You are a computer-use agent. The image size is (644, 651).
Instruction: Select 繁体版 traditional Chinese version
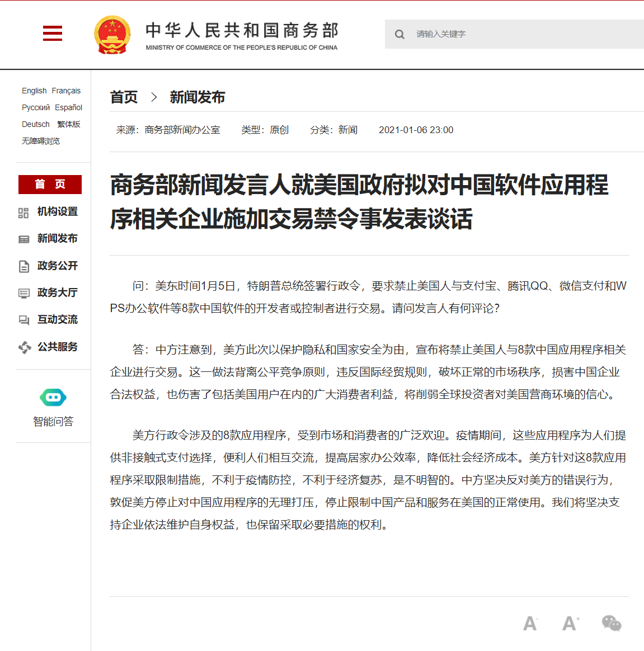coord(69,124)
